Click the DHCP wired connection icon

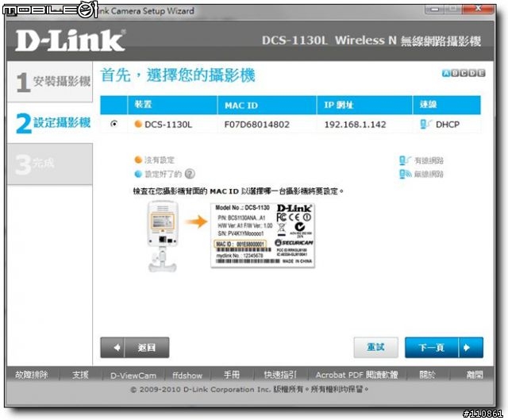coord(425,124)
